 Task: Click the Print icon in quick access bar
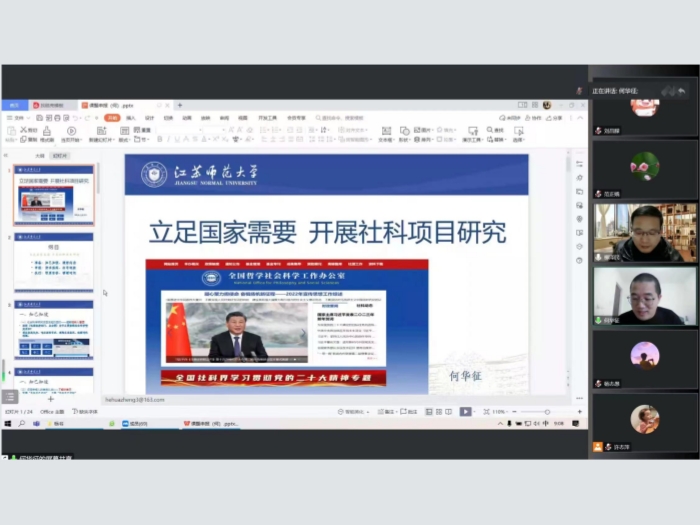(57, 118)
